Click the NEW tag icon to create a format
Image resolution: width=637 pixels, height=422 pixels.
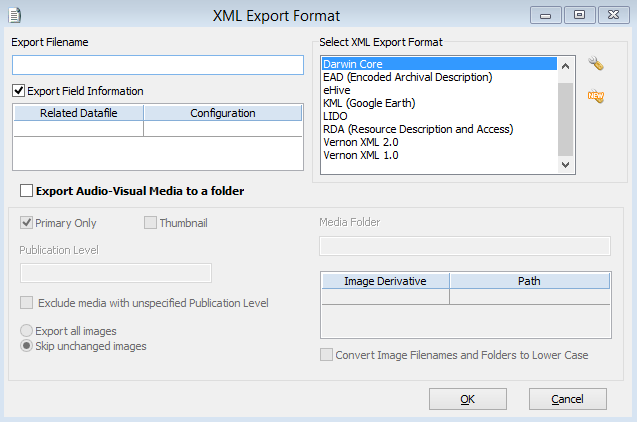coord(596,96)
